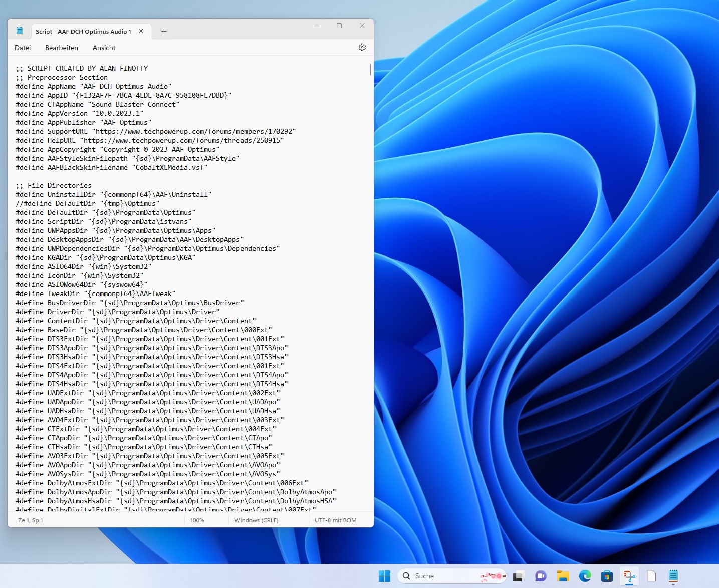Click the '#define AppVersion "10.0.2023.1"' line
Screen dimensions: 719x588
click(80, 113)
